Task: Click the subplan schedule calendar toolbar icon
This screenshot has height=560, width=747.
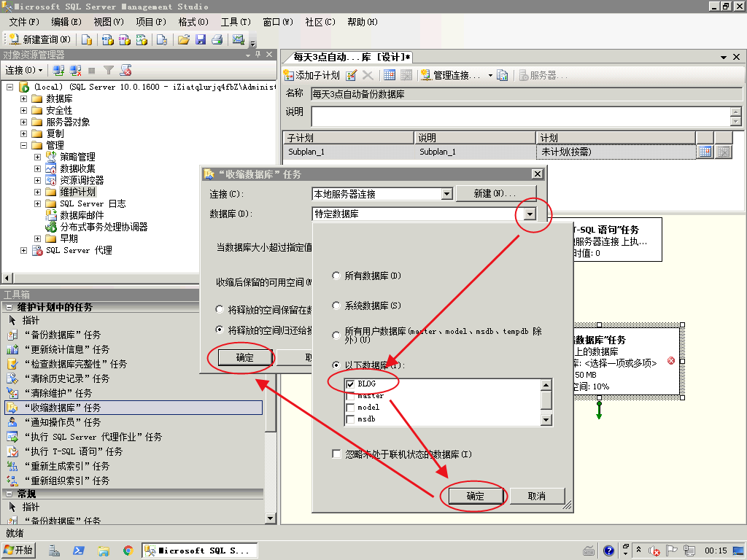Action: click(390, 75)
